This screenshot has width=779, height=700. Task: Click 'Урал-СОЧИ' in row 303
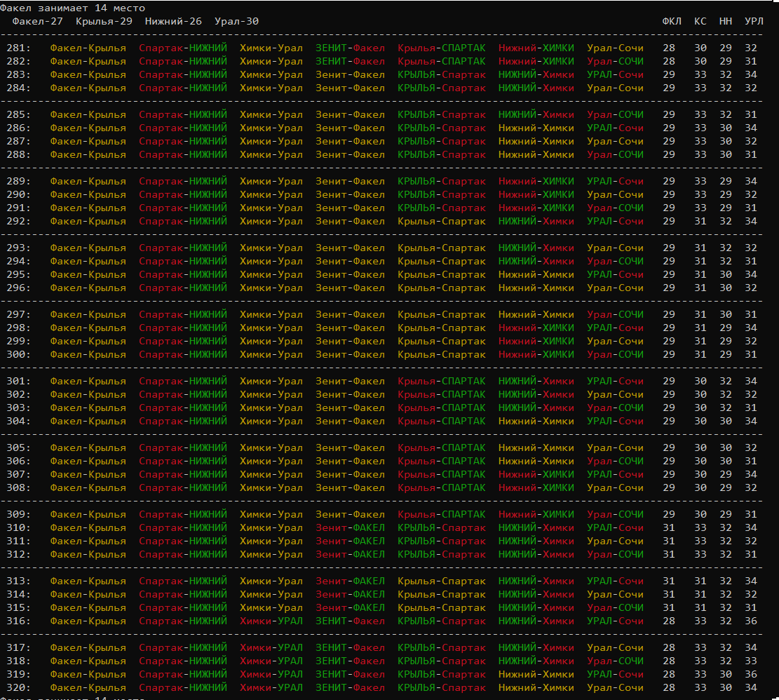tap(615, 408)
